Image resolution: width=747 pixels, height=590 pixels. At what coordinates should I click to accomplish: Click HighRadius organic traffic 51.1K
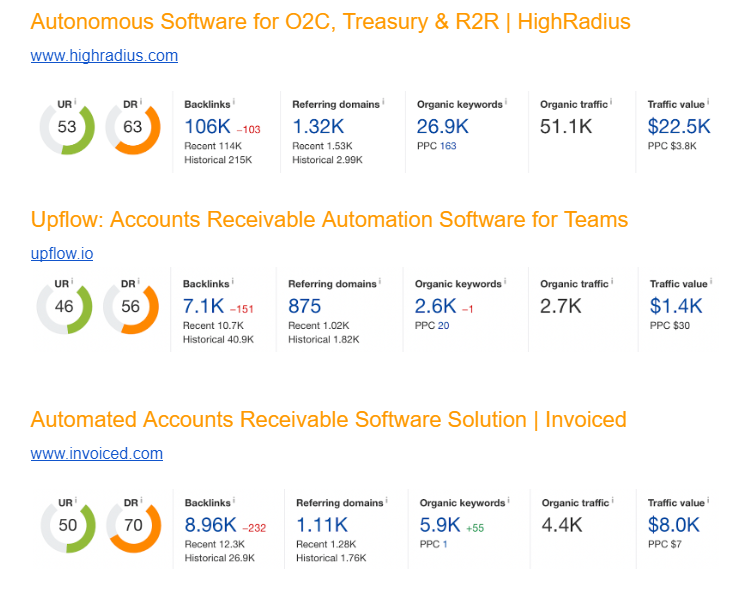(566, 127)
